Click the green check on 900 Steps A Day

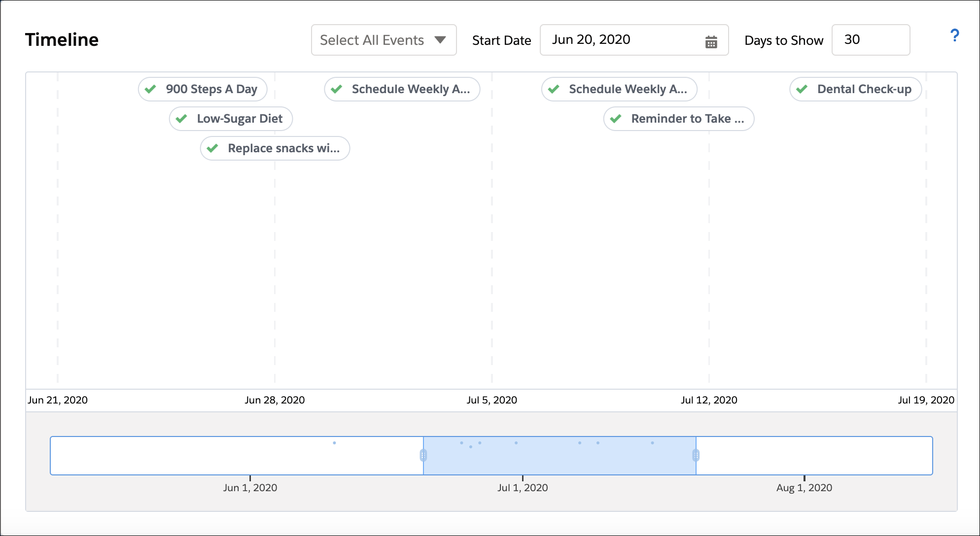151,89
